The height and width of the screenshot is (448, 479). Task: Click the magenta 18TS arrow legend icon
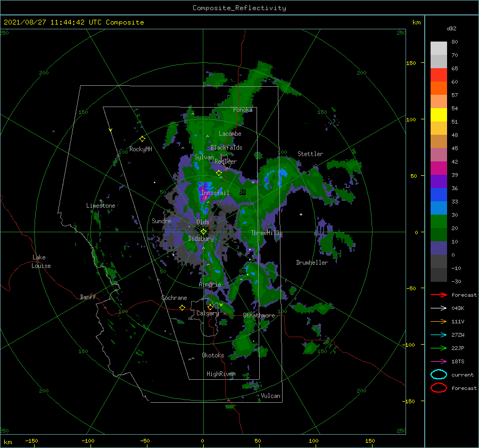coord(439,362)
